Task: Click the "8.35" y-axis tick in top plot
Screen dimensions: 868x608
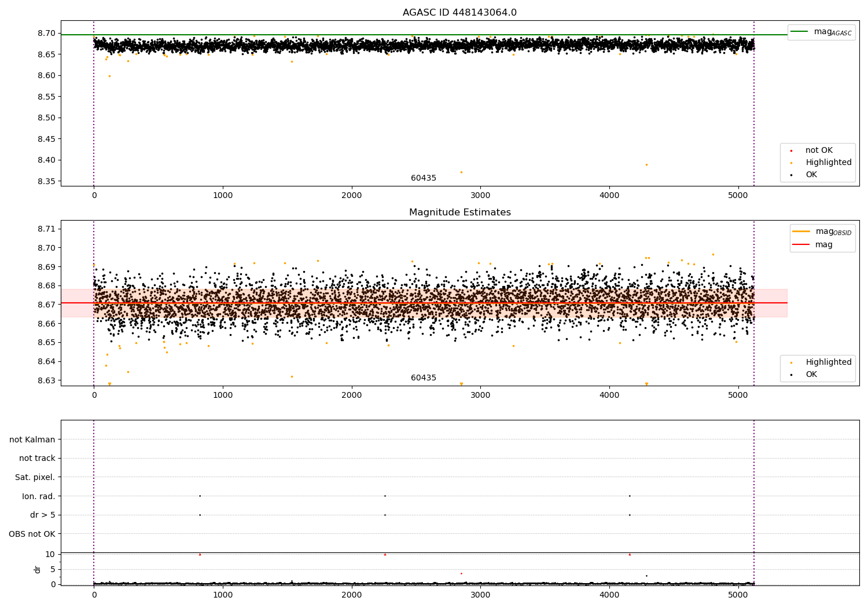Action: coord(46,181)
